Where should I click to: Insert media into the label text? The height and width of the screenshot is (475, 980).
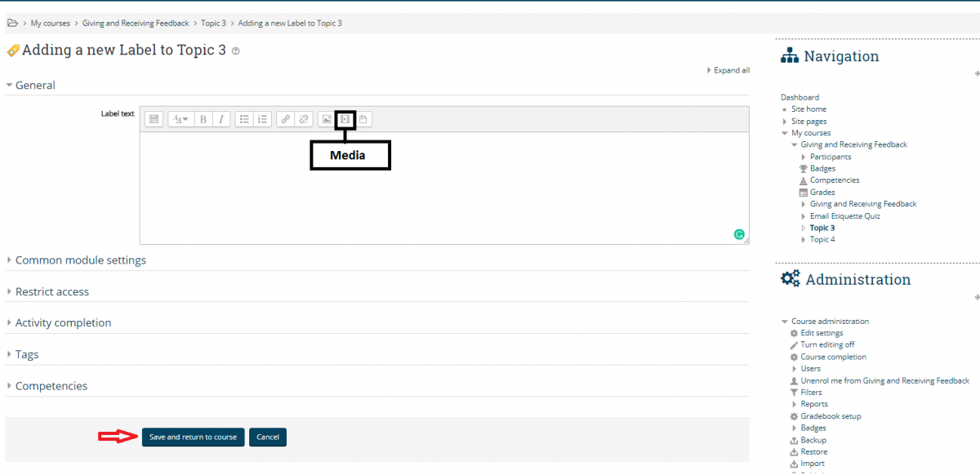344,119
